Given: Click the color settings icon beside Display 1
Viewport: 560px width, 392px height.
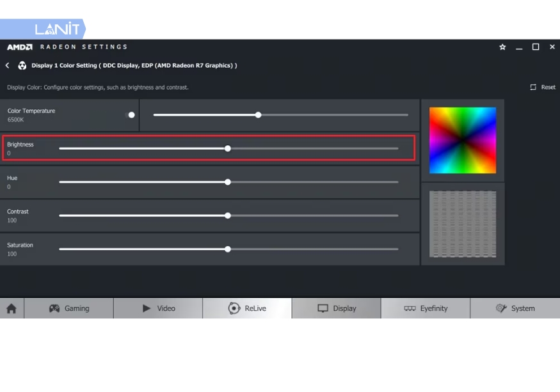Looking at the screenshot, I should point(22,65).
